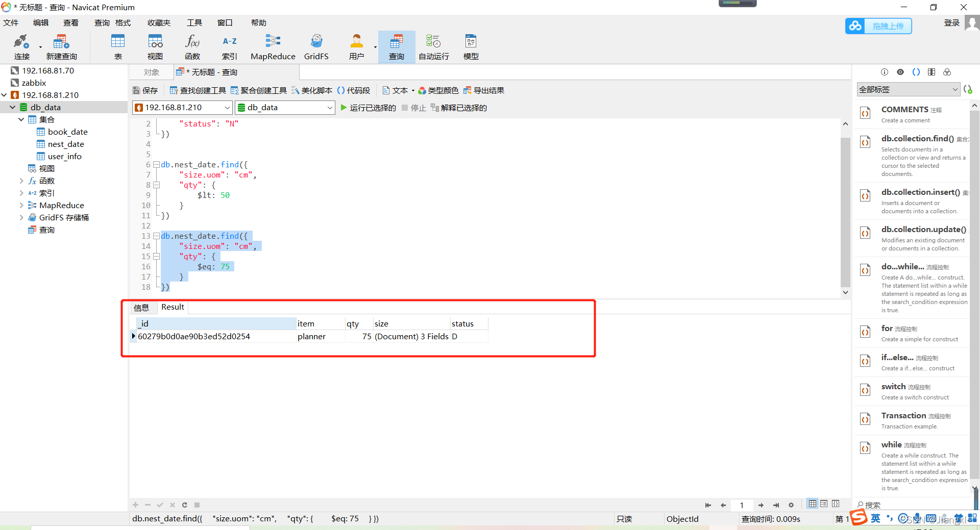Click the New Query (新建查询) toolbar icon

pyautogui.click(x=61, y=47)
